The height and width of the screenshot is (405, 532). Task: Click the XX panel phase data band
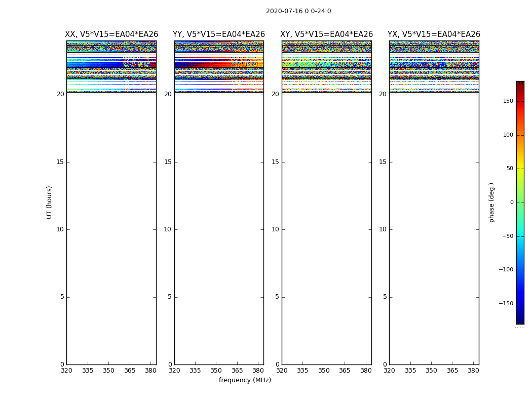(x=111, y=66)
